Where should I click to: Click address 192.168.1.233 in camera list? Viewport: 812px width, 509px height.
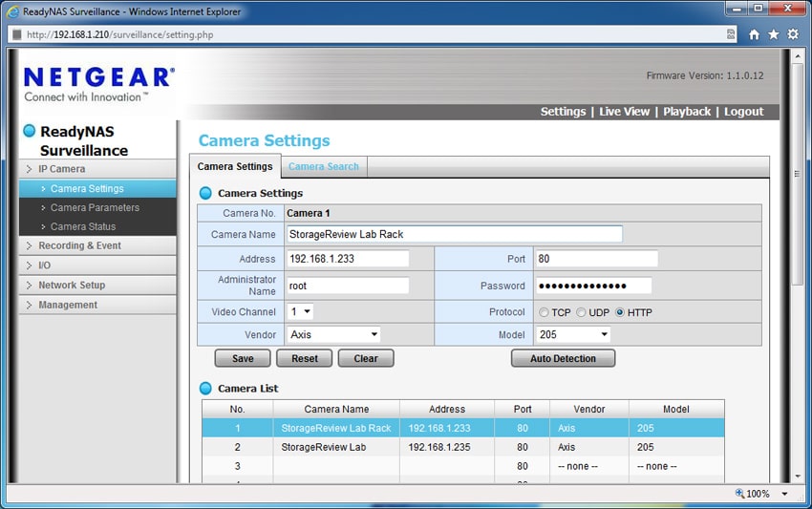(439, 428)
